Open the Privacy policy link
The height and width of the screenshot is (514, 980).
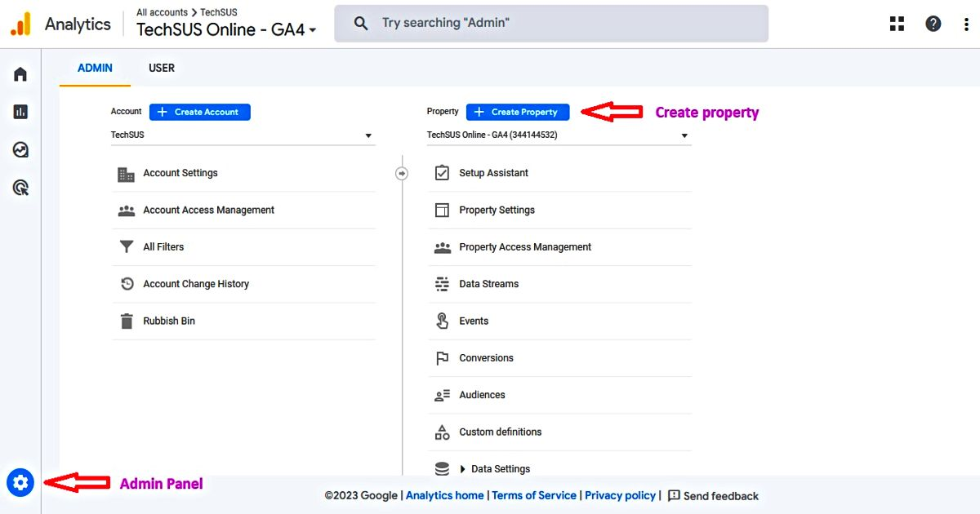pyautogui.click(x=621, y=495)
